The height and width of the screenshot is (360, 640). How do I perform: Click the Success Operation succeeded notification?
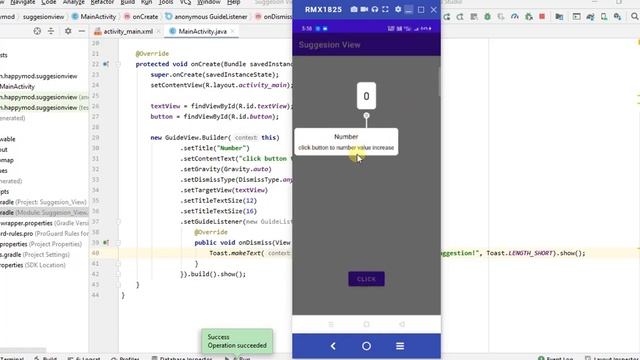point(237,341)
